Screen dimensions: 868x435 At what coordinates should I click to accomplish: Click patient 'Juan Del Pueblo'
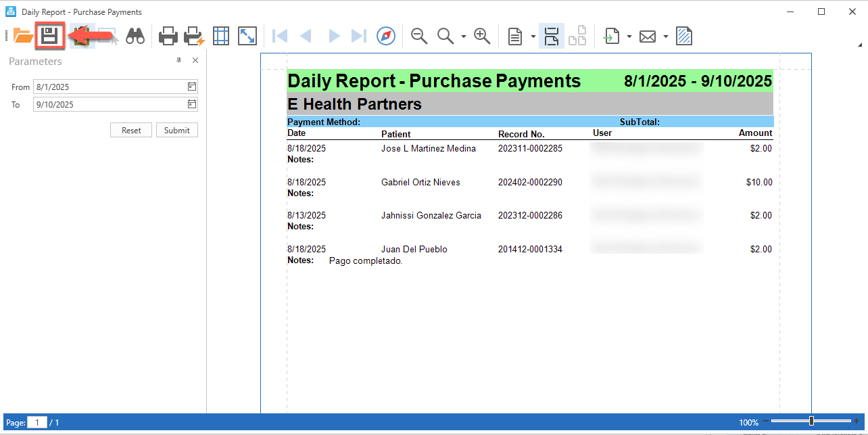click(x=414, y=249)
